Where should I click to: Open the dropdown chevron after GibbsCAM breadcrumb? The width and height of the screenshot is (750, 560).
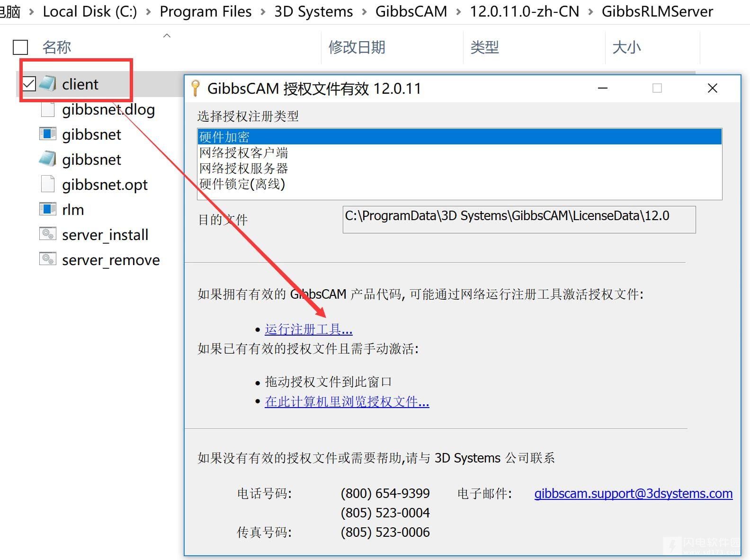point(458,12)
